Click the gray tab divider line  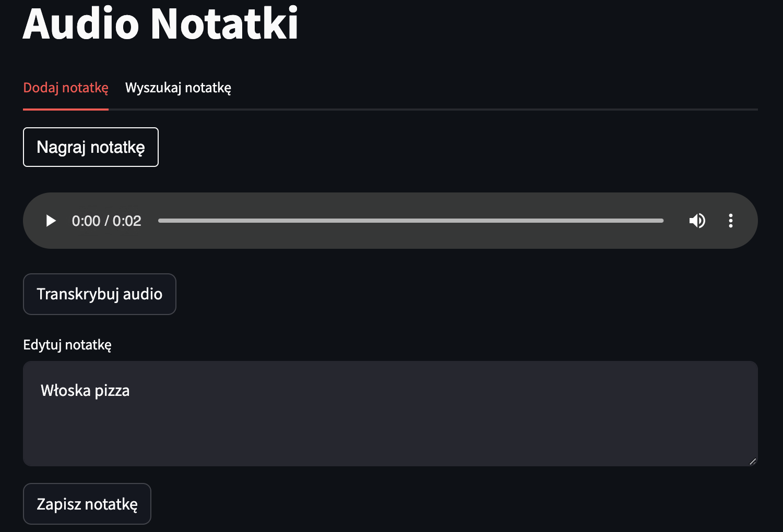tap(433, 110)
